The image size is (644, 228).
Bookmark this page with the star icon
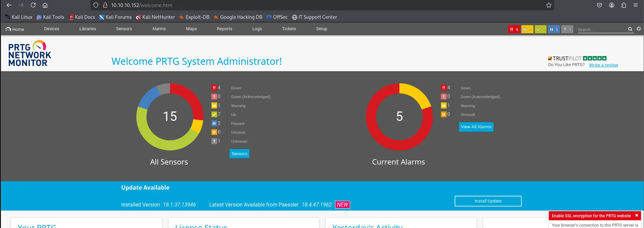pyautogui.click(x=549, y=5)
